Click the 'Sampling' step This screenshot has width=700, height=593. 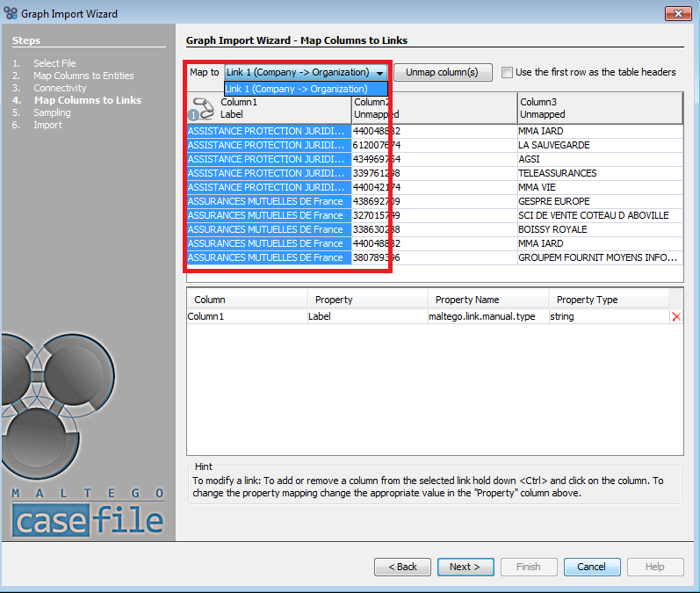point(52,113)
